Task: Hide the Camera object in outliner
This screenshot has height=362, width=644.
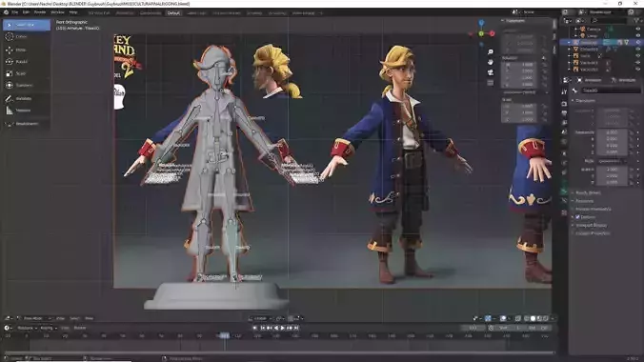Action: pos(638,30)
